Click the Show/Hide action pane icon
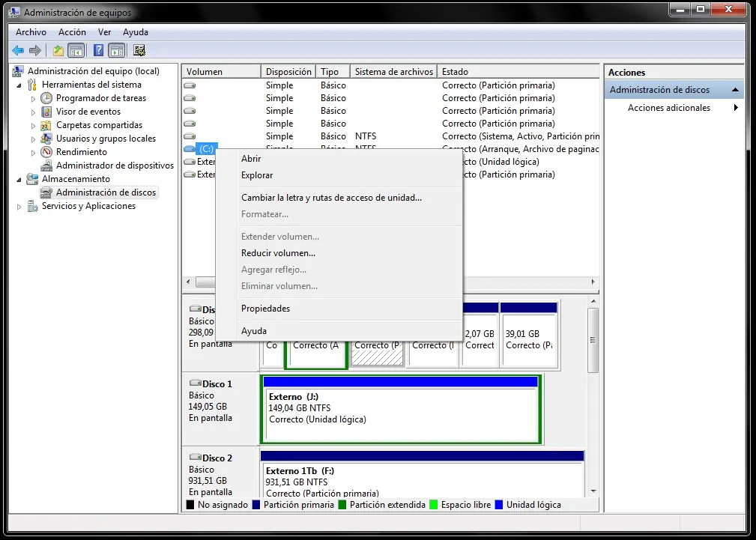The height and width of the screenshot is (540, 756). click(117, 50)
